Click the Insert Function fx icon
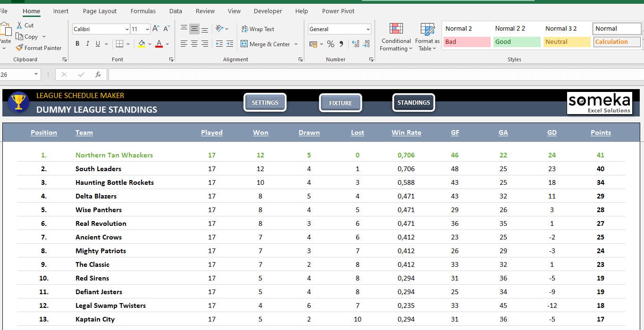 click(x=98, y=74)
